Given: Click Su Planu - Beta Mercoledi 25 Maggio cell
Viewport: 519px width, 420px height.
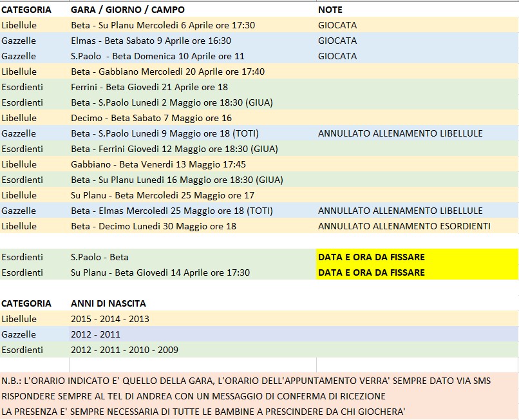Looking at the screenshot, I should [162, 195].
